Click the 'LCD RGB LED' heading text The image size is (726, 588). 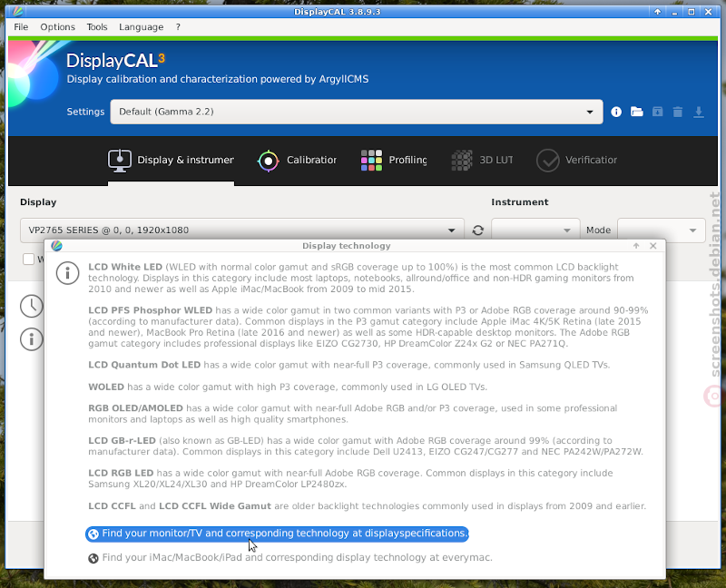(121, 473)
